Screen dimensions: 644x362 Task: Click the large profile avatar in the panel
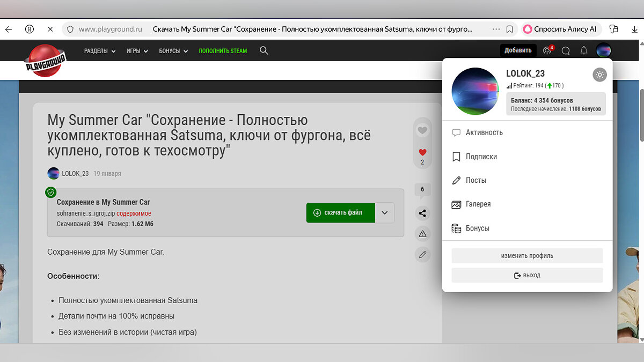(x=475, y=91)
